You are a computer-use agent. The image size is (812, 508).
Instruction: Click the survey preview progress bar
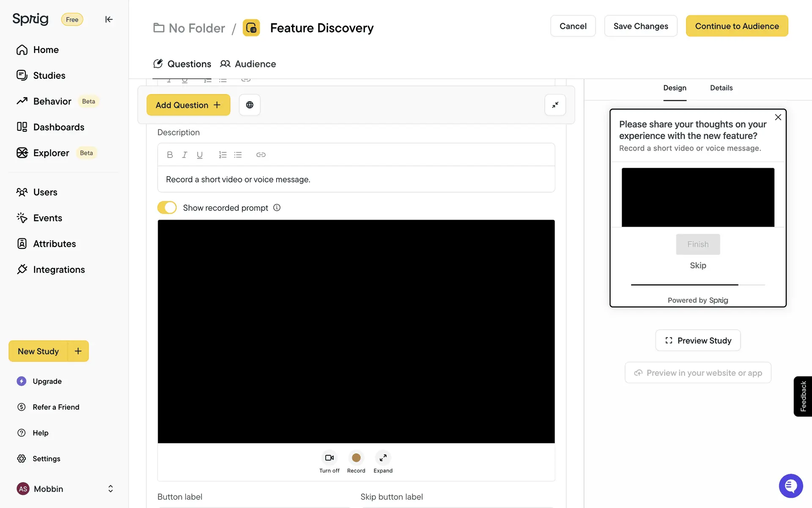pos(698,285)
